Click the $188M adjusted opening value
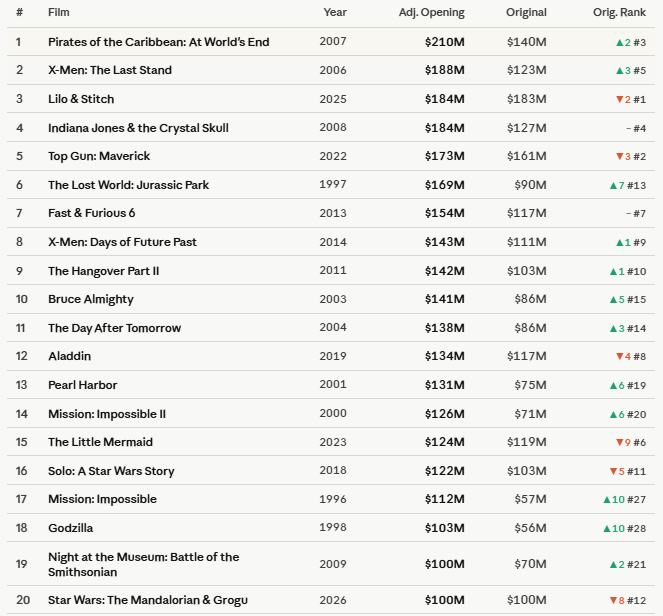The width and height of the screenshot is (663, 616). point(444,70)
